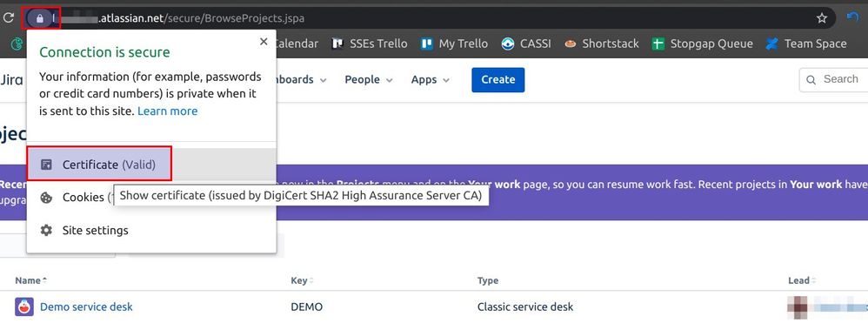868x330 pixels.
Task: Open SSEs Trello bookmark
Action: [x=370, y=44]
